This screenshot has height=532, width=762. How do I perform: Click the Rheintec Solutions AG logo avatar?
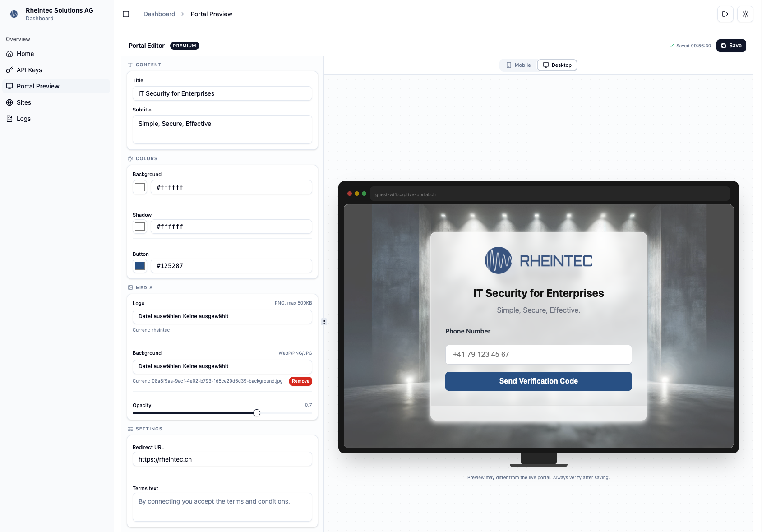click(14, 14)
